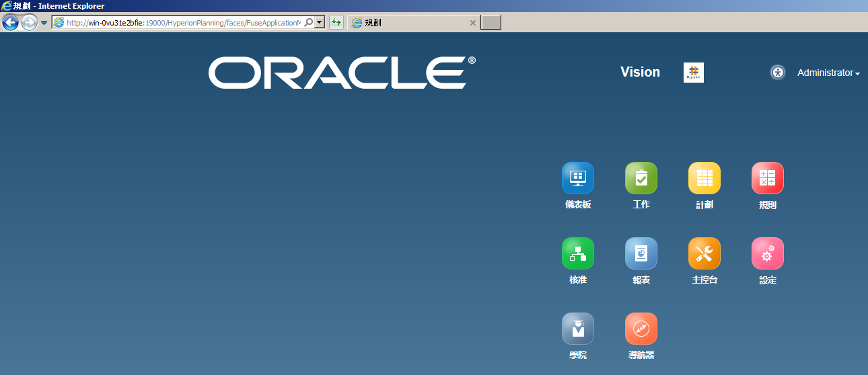Click the browser Forward arrow button

29,23
